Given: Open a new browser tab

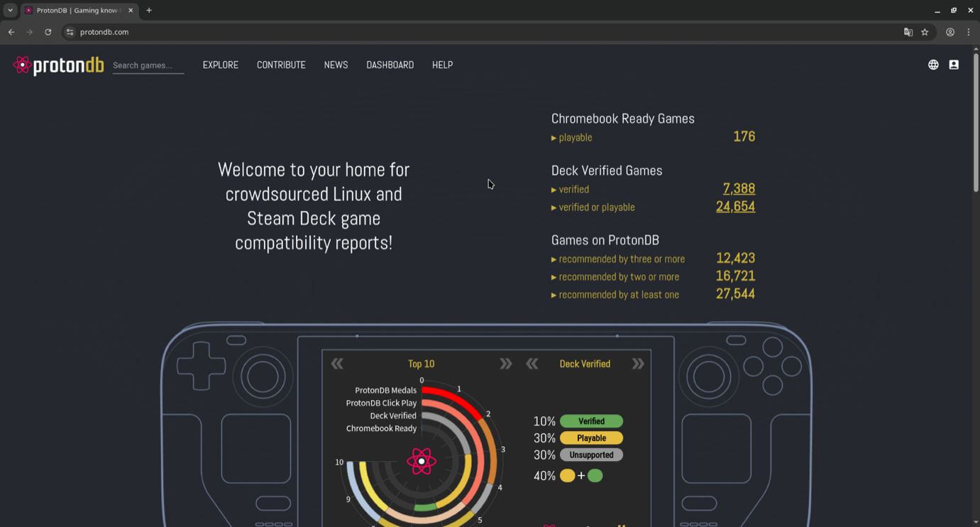Looking at the screenshot, I should [x=149, y=11].
